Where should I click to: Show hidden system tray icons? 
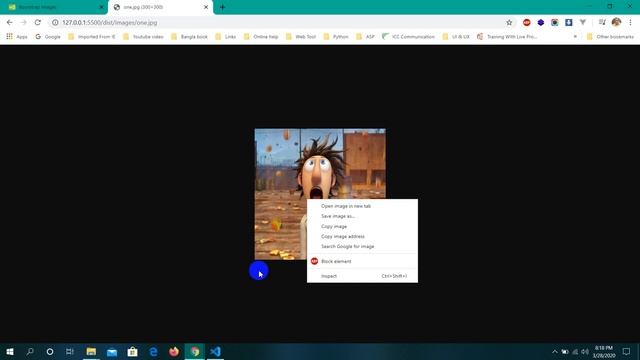click(555, 351)
